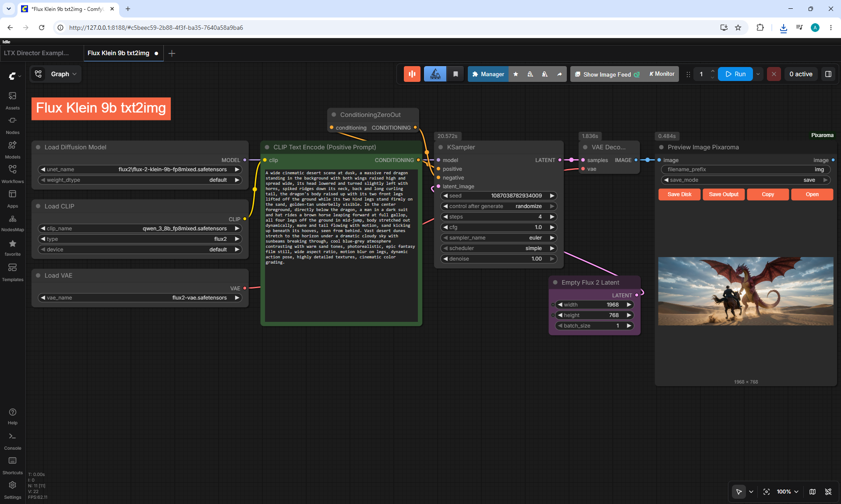Collapse the VAE Decode node dot
Image resolution: width=841 pixels, height=504 pixels.
585,147
